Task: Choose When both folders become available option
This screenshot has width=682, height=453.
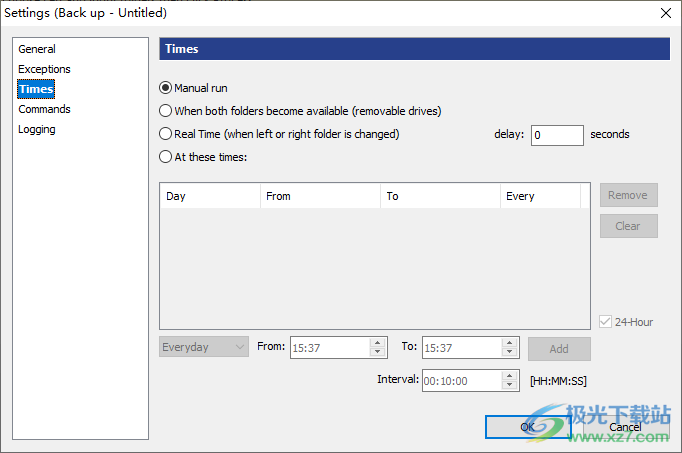Action: 166,111
